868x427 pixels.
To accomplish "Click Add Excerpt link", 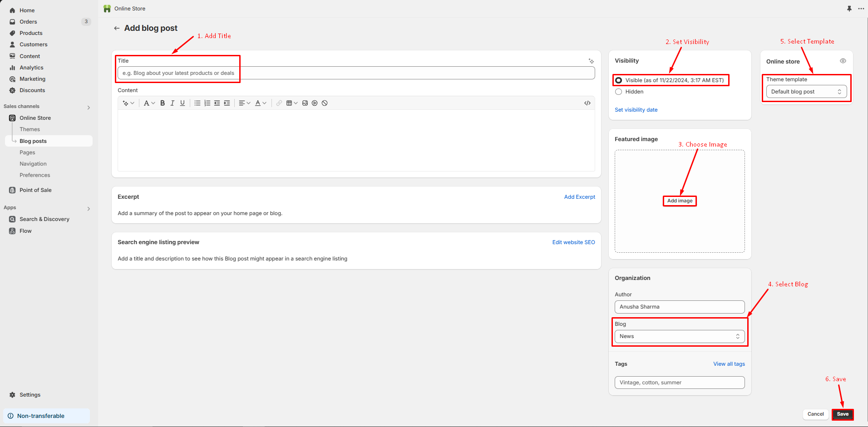I will [x=579, y=197].
